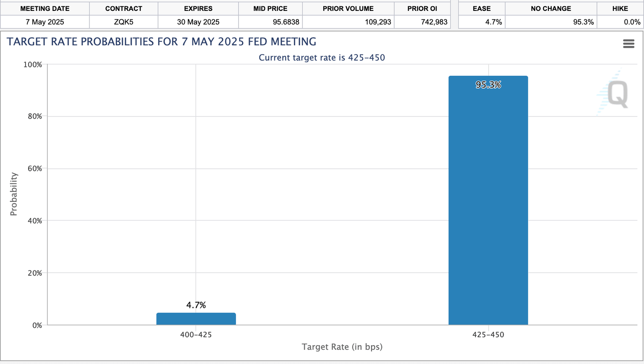The width and height of the screenshot is (644, 364).
Task: Click the HIKE column header
Action: pos(620,8)
